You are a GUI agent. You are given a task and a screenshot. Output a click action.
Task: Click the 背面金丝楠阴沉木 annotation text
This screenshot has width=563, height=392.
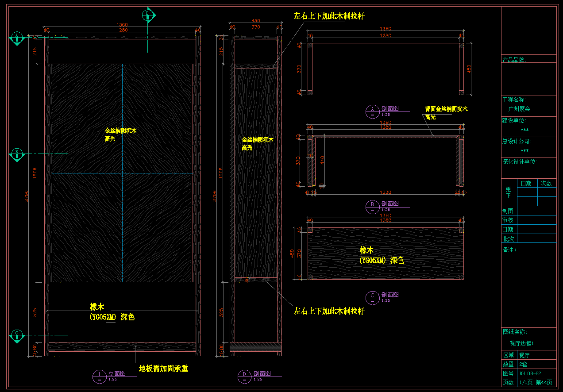[x=446, y=109]
